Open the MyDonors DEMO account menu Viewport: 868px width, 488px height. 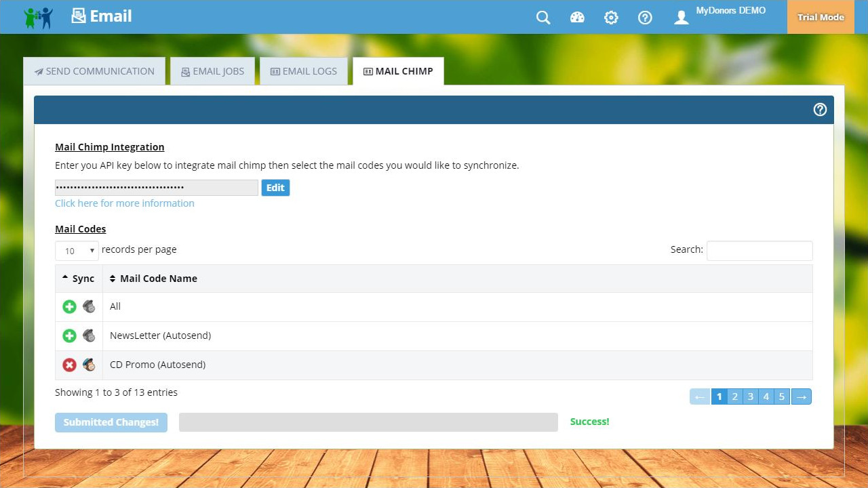(730, 11)
